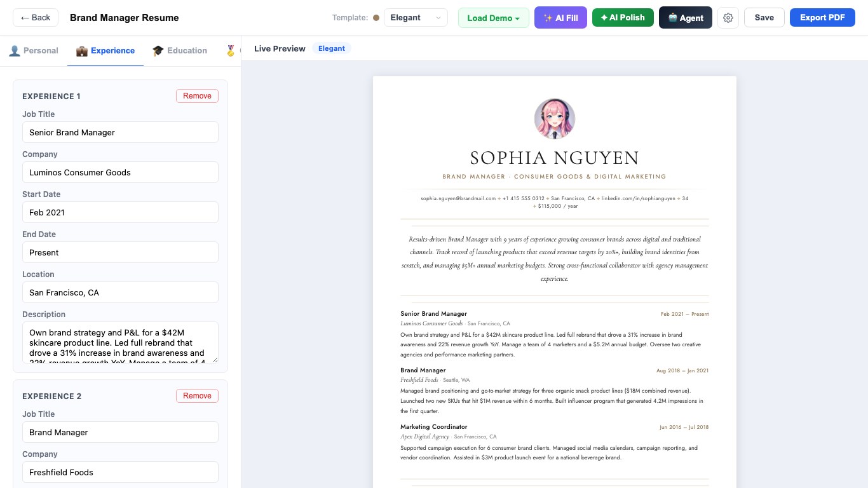Expand the Load Demo dropdown
The image size is (868, 488).
click(494, 18)
